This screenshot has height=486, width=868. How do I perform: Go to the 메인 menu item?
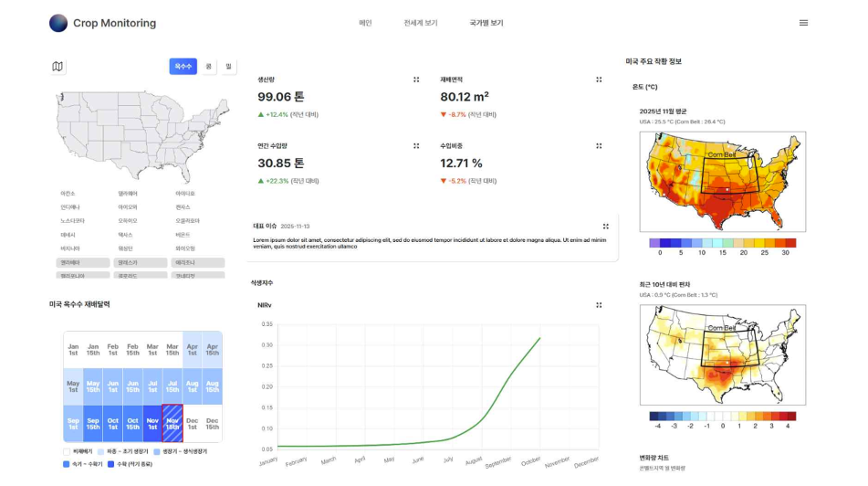[x=365, y=23]
